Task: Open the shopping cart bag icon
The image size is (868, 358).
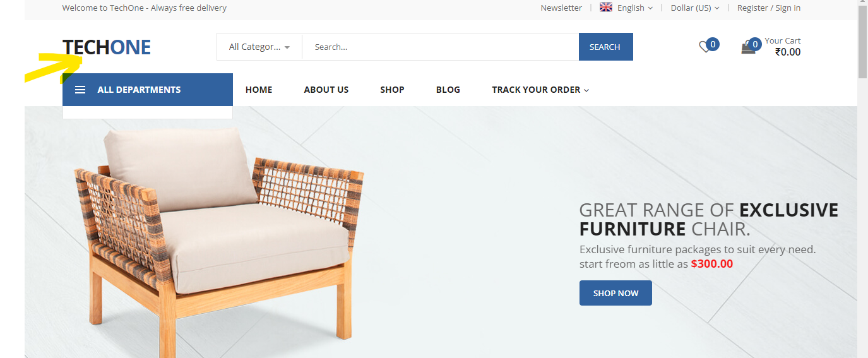Action: 747,47
